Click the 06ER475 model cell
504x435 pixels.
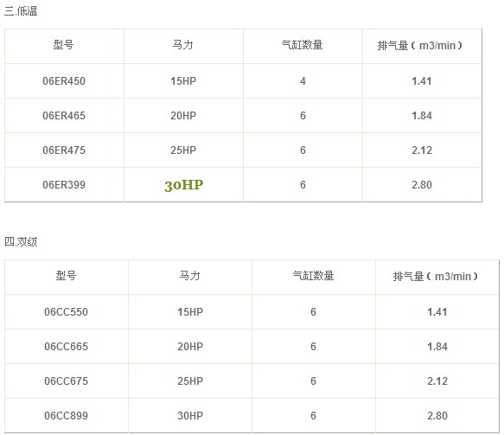tap(64, 150)
